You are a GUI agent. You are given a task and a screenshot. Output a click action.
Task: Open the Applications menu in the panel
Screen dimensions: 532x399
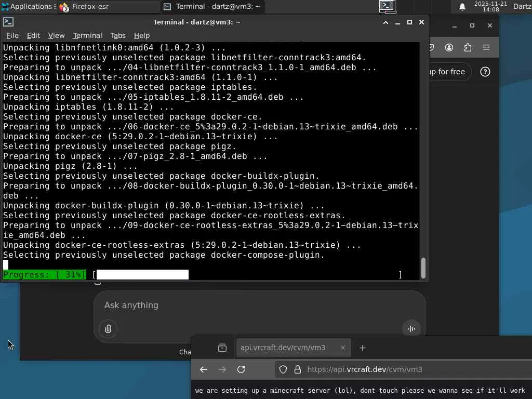pyautogui.click(x=27, y=6)
